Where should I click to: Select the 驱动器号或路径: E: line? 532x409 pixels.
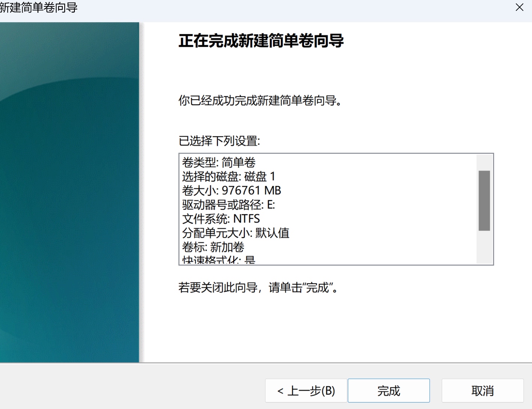click(x=228, y=204)
